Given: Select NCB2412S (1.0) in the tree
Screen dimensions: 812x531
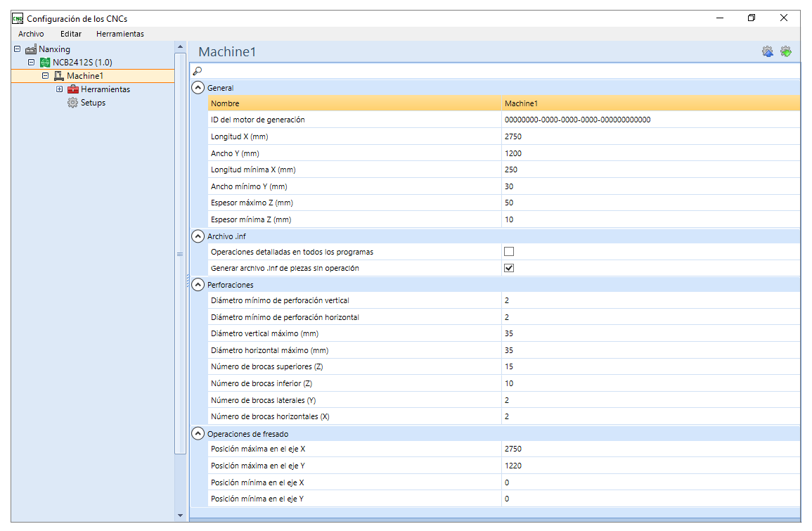Looking at the screenshot, I should (x=82, y=62).
